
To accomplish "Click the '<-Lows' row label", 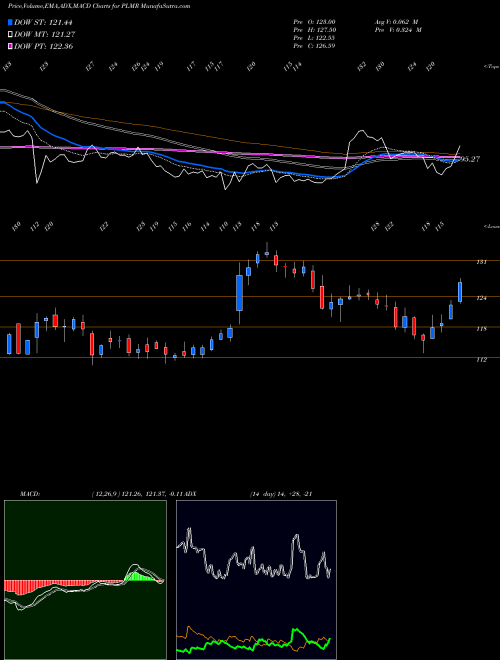I will click(x=491, y=226).
